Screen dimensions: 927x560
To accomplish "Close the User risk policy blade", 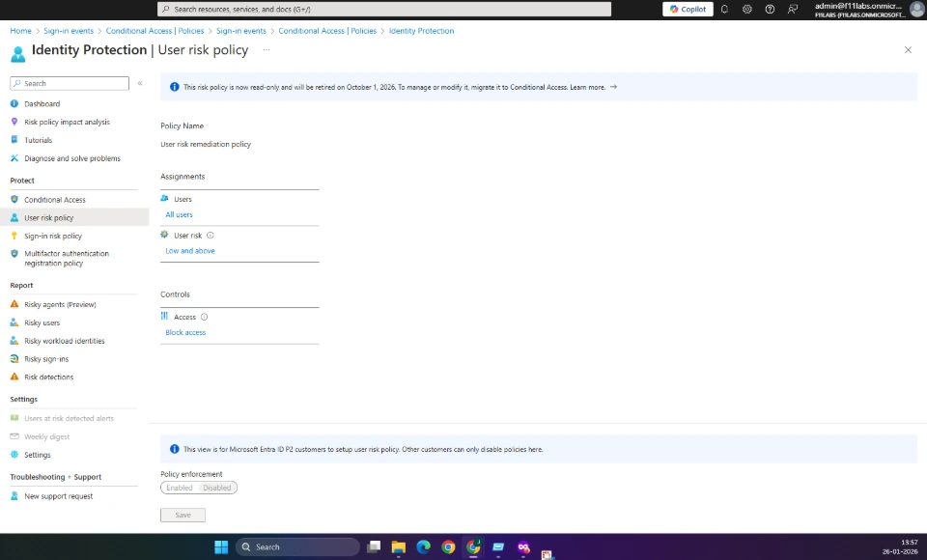I will (x=908, y=49).
